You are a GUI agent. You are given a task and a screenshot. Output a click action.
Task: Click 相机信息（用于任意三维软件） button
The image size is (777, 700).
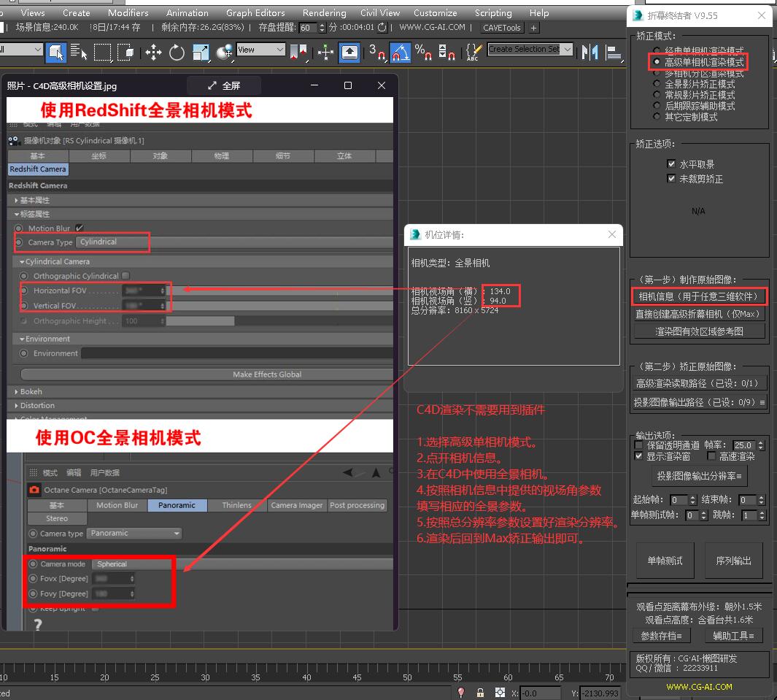click(699, 296)
